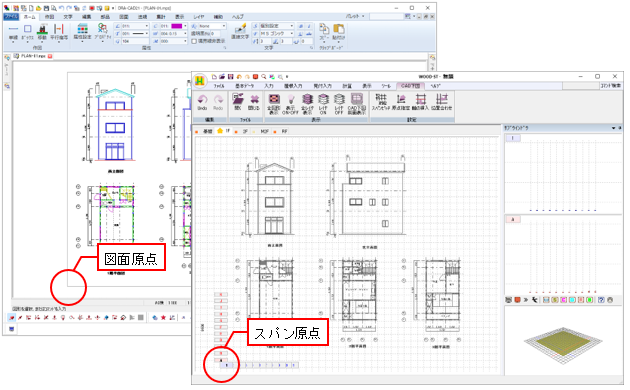630x390 pixels.
Task: Toggle the 表示ON・OFF lightbulb
Action: [x=290, y=104]
